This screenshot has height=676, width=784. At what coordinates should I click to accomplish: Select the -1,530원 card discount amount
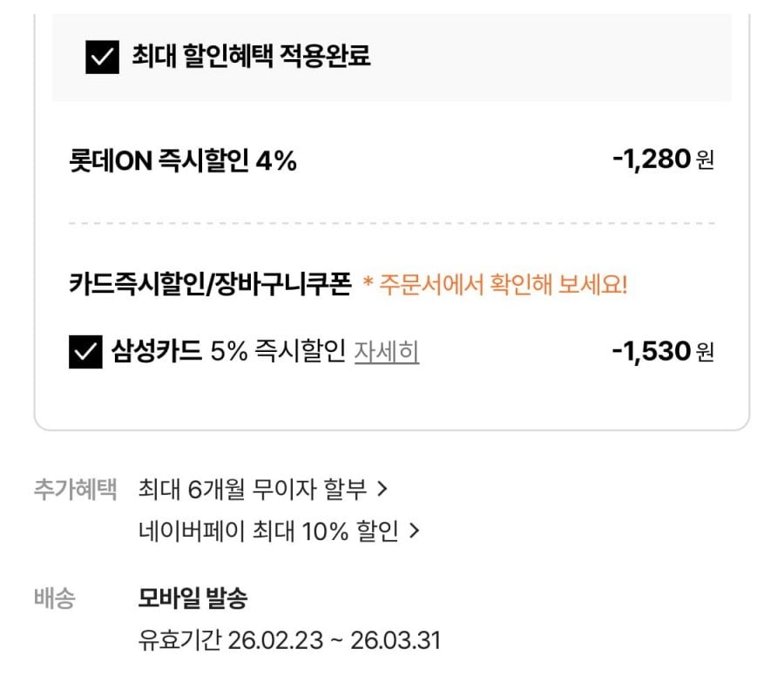[662, 352]
